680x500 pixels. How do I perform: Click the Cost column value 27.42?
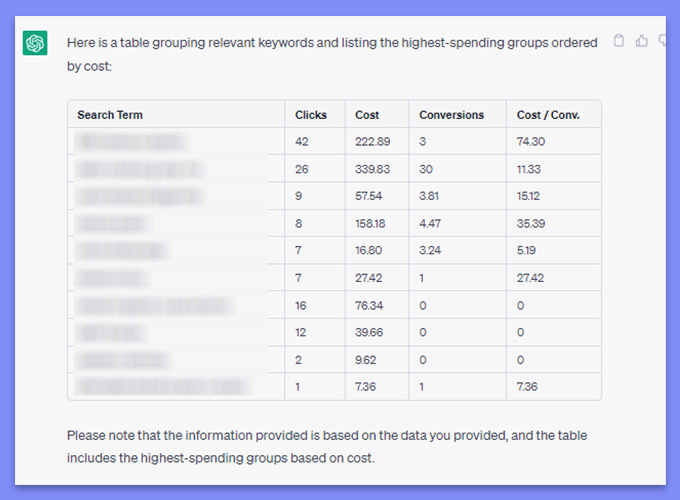pos(369,278)
